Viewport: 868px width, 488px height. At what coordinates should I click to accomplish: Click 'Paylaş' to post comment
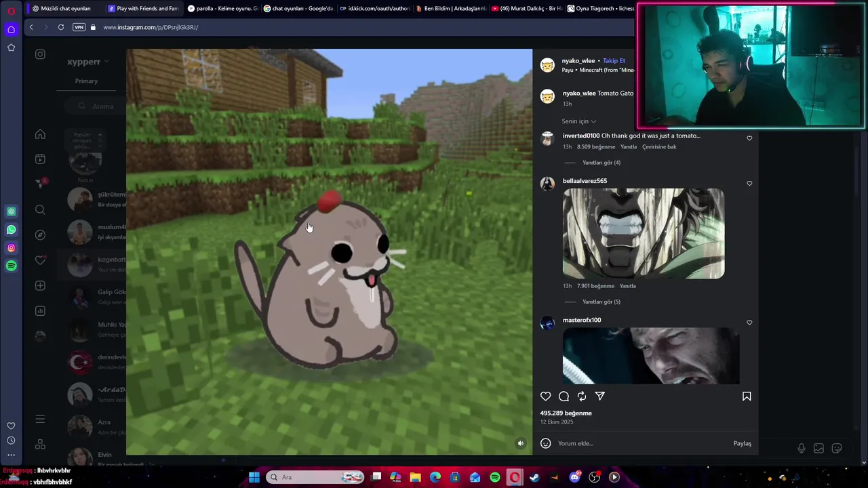pos(742,443)
